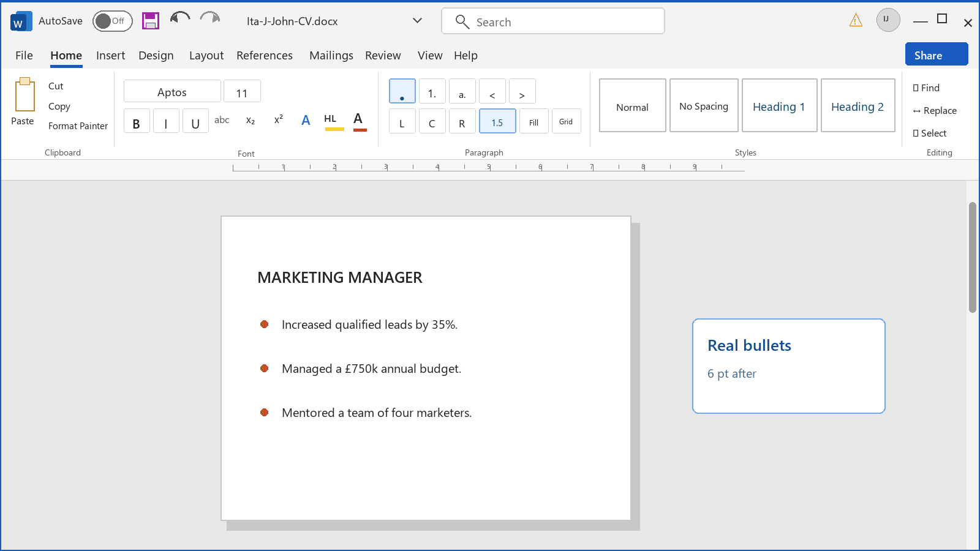Toggle bullet list button
This screenshot has width=980, height=551.
pyautogui.click(x=402, y=91)
